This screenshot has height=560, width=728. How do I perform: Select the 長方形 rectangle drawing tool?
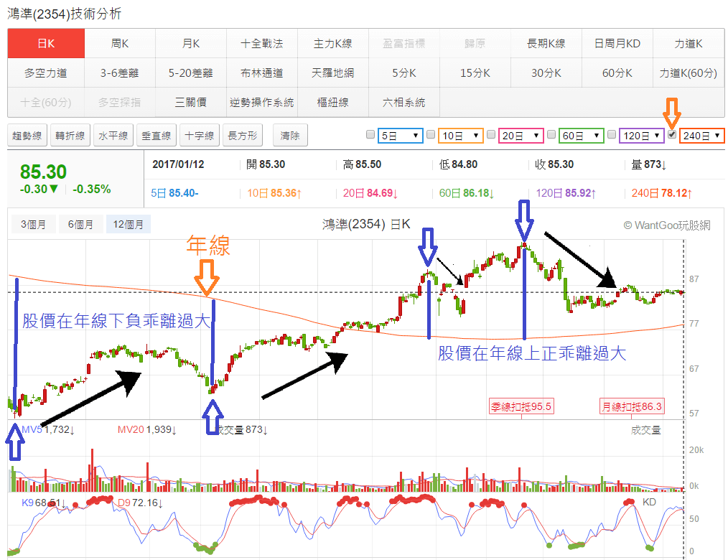pyautogui.click(x=243, y=135)
